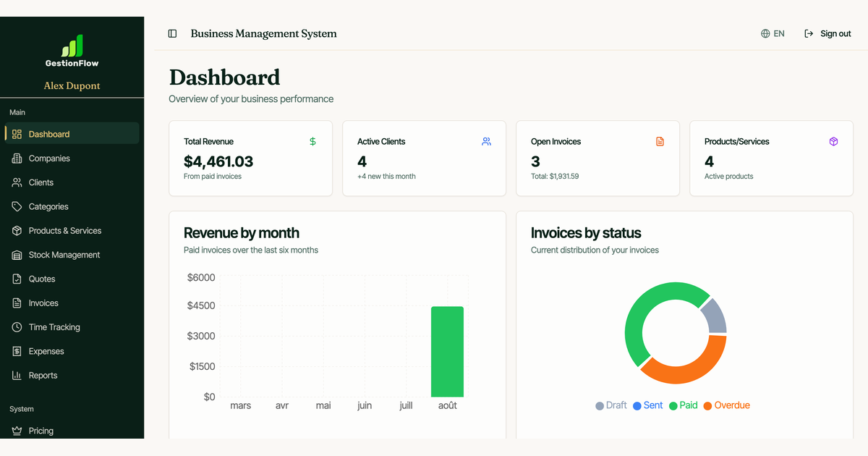Image resolution: width=868 pixels, height=456 pixels.
Task: Open the Pricing page
Action: (x=72, y=431)
